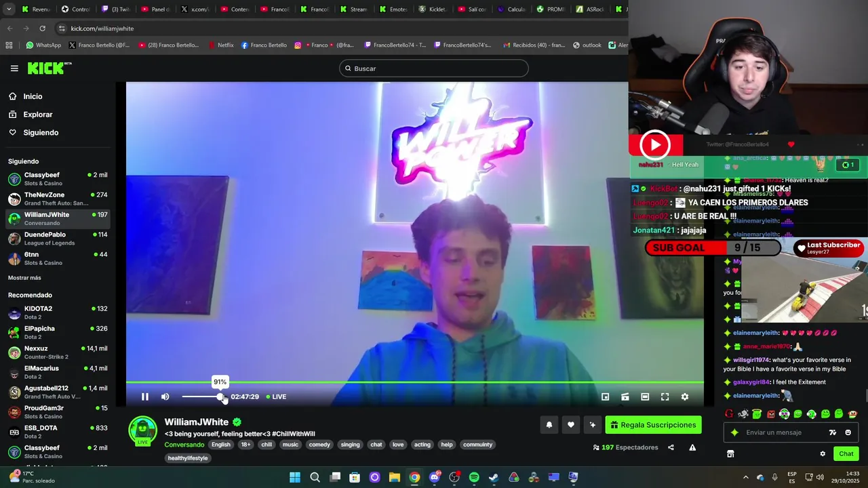Open ElPapicha recommended channel
Screen dimensions: 868x488
point(58,332)
